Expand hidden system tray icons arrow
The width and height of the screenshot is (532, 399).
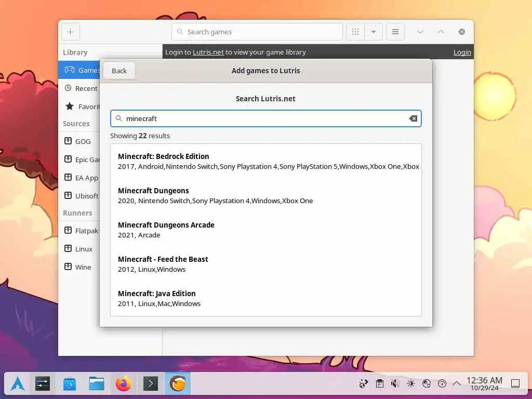pos(457,384)
